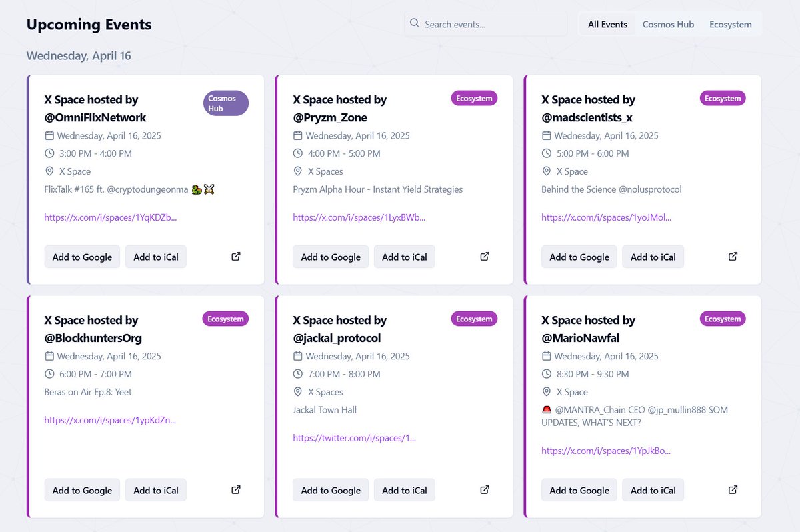Click clock icon beside 5:00 PM - 6:00 PM

tap(547, 153)
